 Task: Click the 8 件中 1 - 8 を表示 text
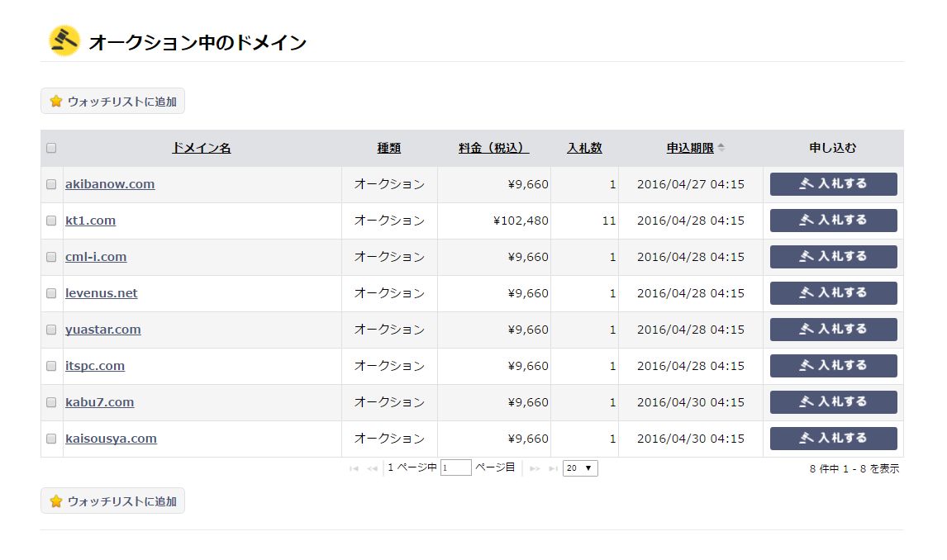pos(854,469)
